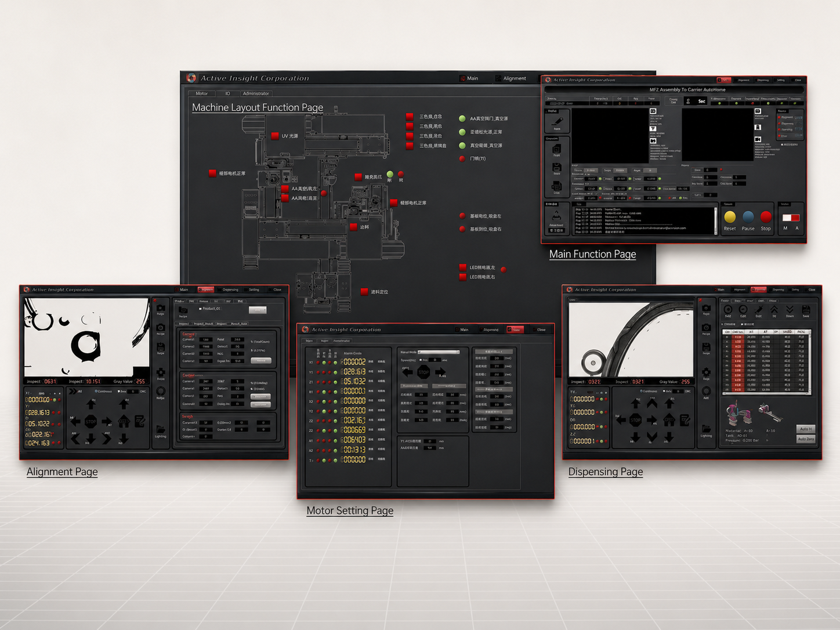Viewport: 840px width, 630px height.
Task: Click the floppy disk icon in Main Function Page sidebar
Action: click(x=556, y=167)
